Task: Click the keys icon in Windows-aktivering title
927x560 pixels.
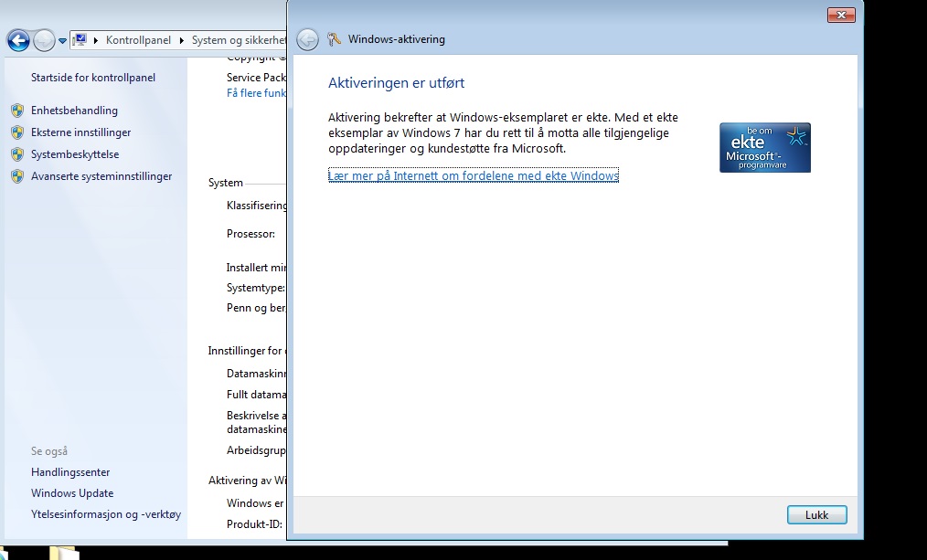Action: (x=334, y=39)
